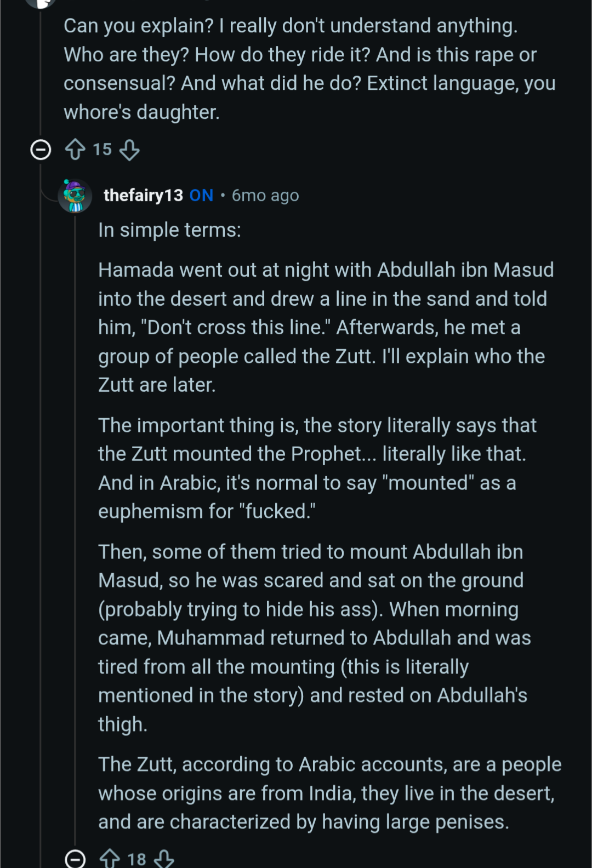Tap the partially visible avatar at the top

(x=42, y=3)
